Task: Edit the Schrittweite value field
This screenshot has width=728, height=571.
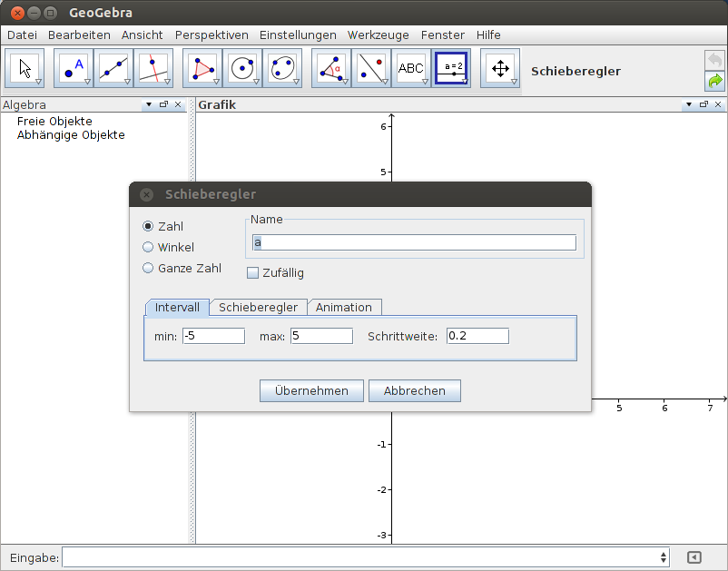Action: point(477,335)
